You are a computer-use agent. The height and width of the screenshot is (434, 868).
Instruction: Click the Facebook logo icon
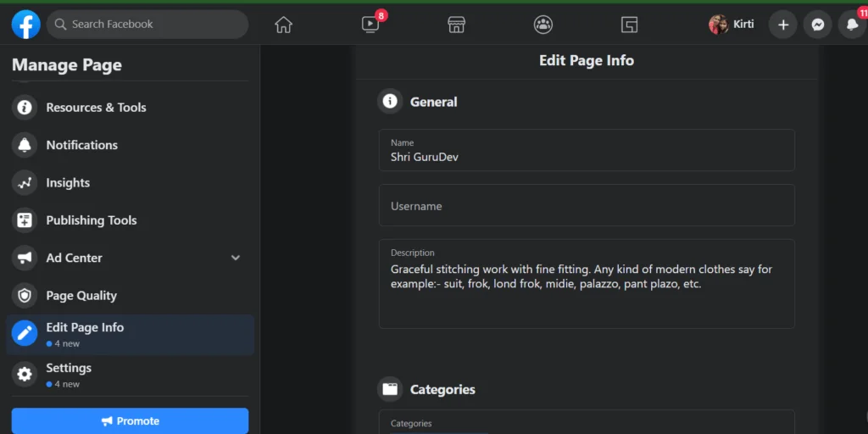[x=25, y=25]
